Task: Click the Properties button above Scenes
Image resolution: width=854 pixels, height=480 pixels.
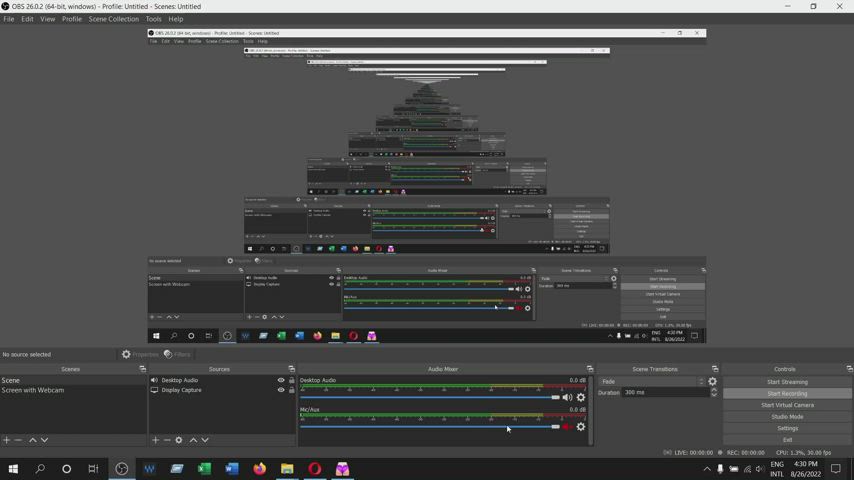Action: coord(140,354)
